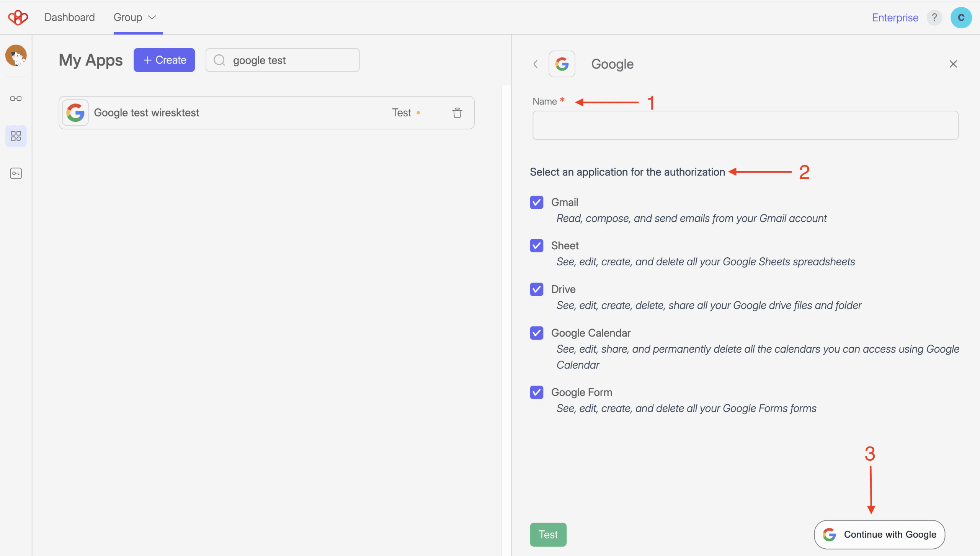This screenshot has width=980, height=556.
Task: Click the google test search field
Action: click(x=283, y=60)
